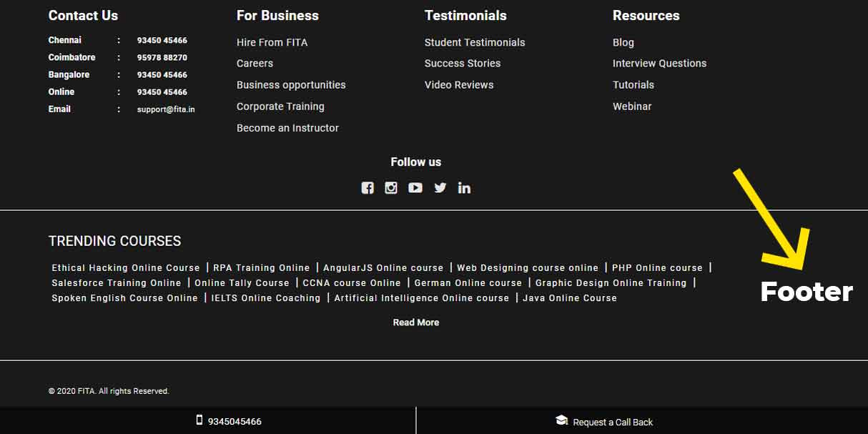Image resolution: width=868 pixels, height=434 pixels.
Task: Open Online Tally Course link
Action: pyautogui.click(x=242, y=283)
